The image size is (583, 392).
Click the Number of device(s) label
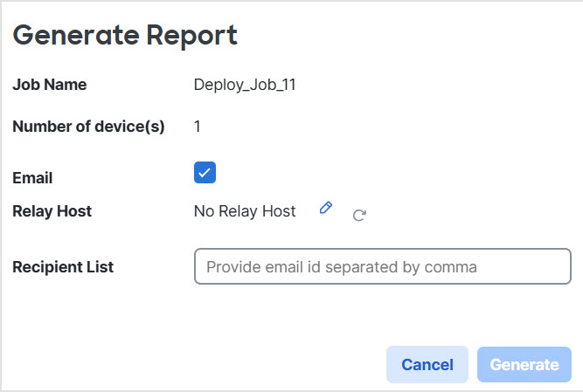click(x=88, y=127)
